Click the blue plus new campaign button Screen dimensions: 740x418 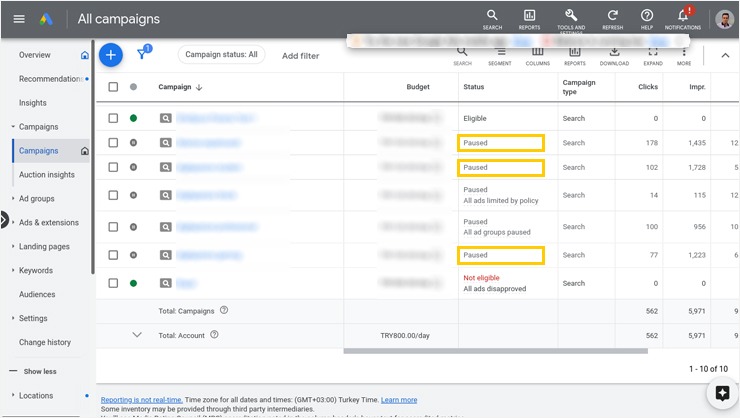(110, 55)
